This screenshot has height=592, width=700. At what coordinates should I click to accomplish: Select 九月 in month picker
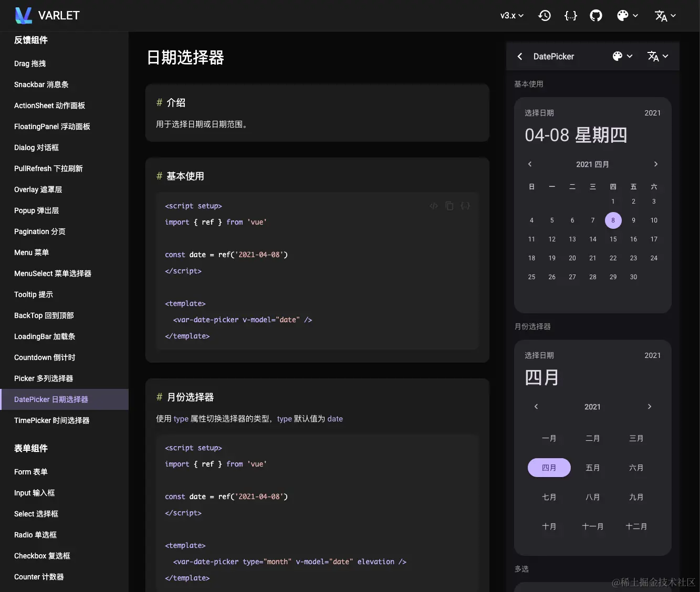tap(636, 497)
